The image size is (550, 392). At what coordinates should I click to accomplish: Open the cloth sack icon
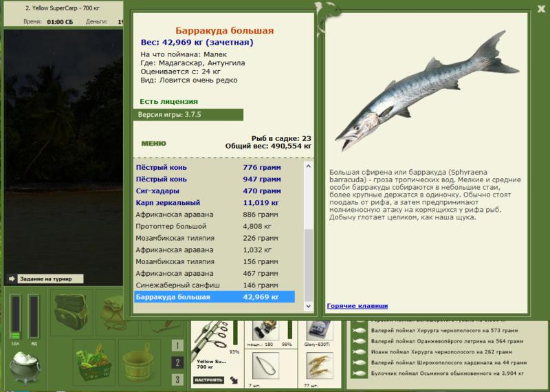112,312
